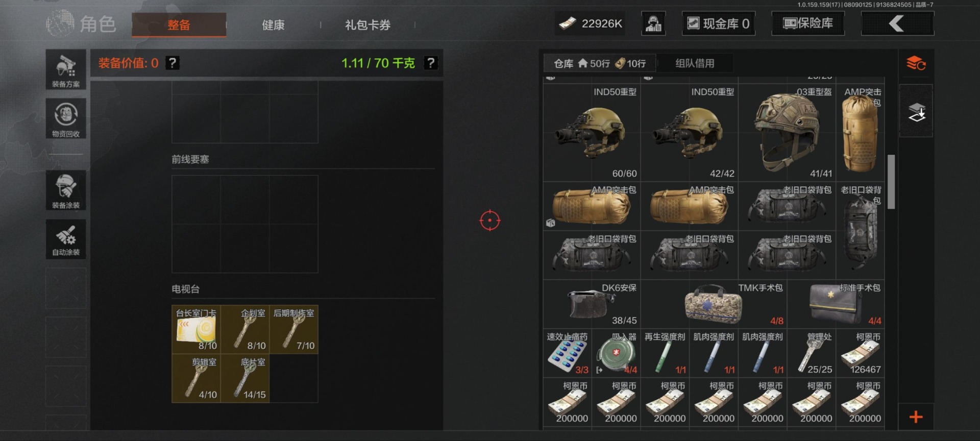Open the 装备价值 question mark help
Viewport: 980px width, 441px height.
(173, 63)
